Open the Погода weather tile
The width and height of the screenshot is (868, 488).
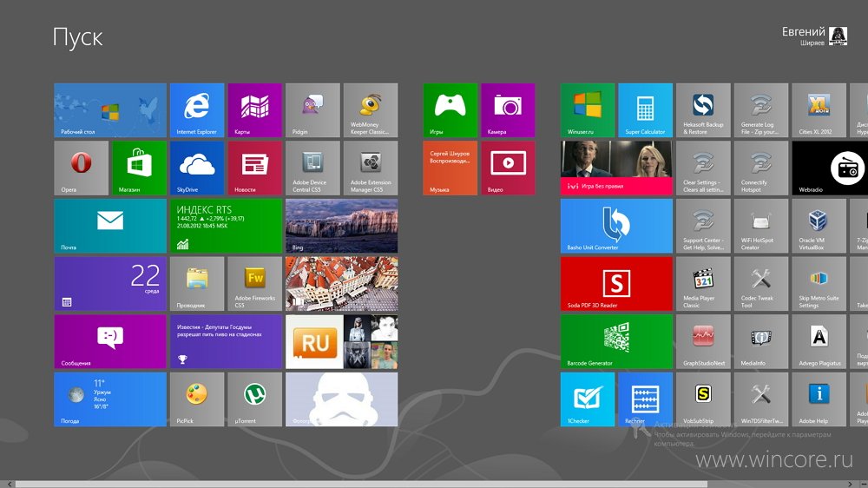[x=110, y=399]
